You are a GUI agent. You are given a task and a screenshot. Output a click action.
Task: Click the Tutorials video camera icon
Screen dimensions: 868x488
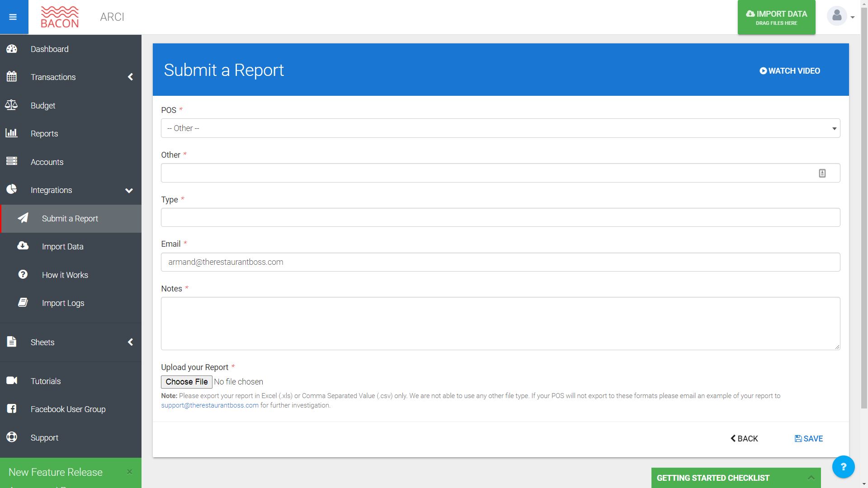(12, 380)
